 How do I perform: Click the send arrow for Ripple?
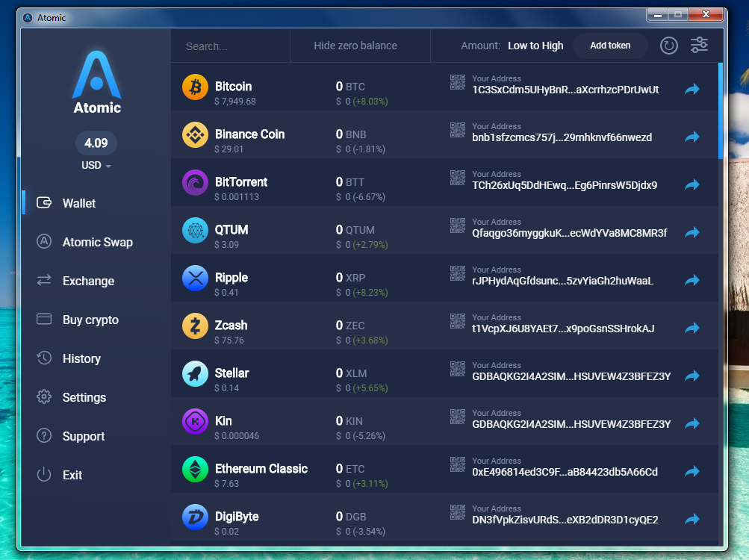[692, 280]
